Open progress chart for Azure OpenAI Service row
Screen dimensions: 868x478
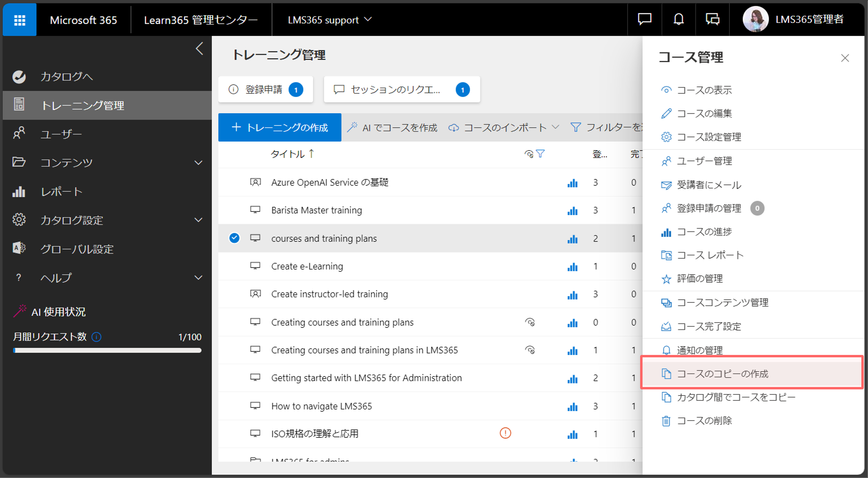[572, 183]
